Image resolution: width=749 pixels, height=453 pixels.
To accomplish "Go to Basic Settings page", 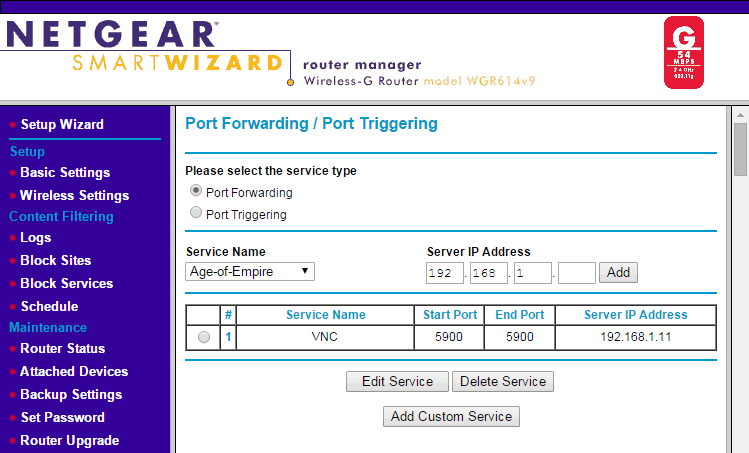I will tap(65, 172).
